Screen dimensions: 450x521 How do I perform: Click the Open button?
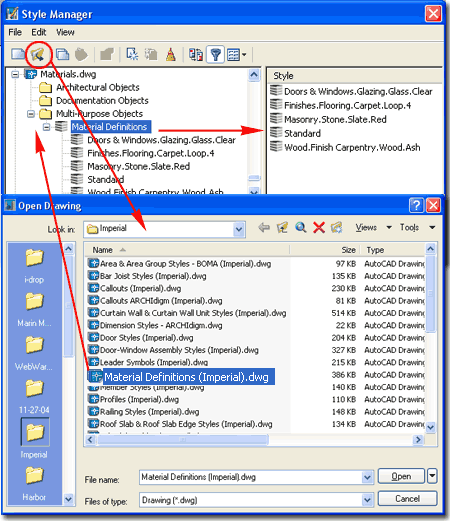coord(401,476)
